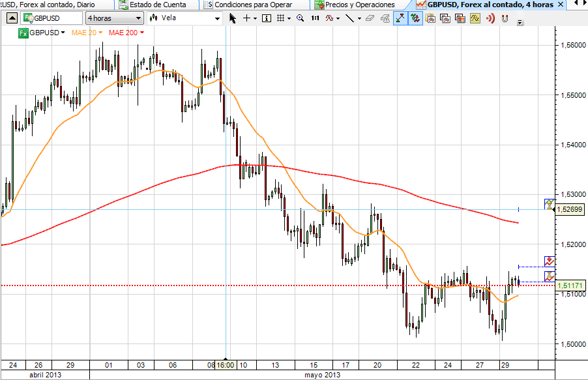Switch to 'Estado de Cuenta' tab
Viewport: 588px width, 380px height.
click(x=156, y=5)
